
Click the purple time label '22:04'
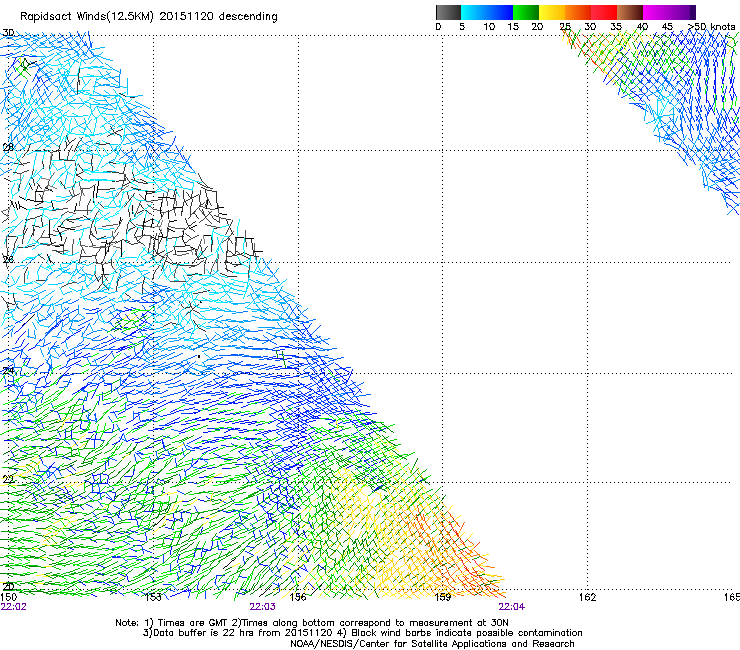[512, 607]
